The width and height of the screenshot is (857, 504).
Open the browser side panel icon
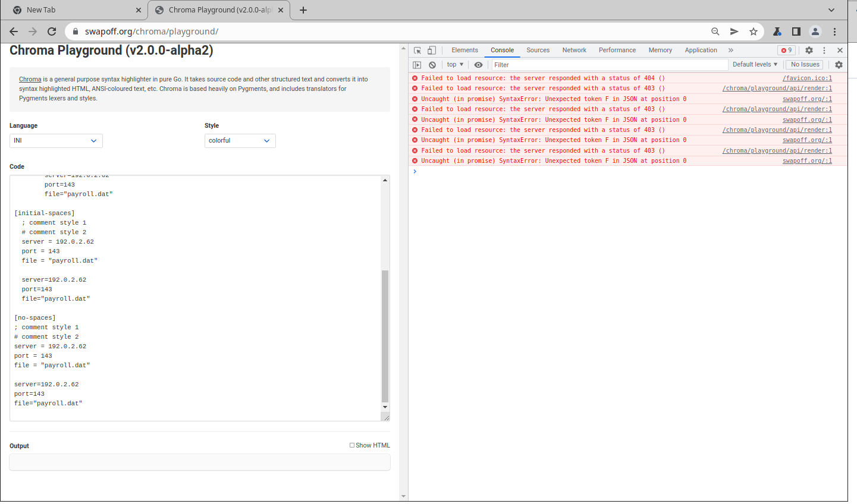click(x=796, y=31)
